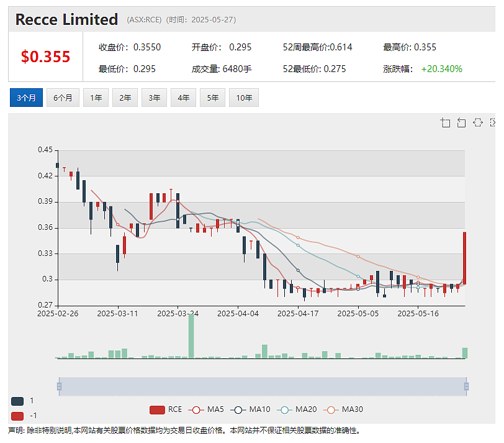The height and width of the screenshot is (443, 504).
Task: Hide the MA10 moving average line
Action: point(250,409)
